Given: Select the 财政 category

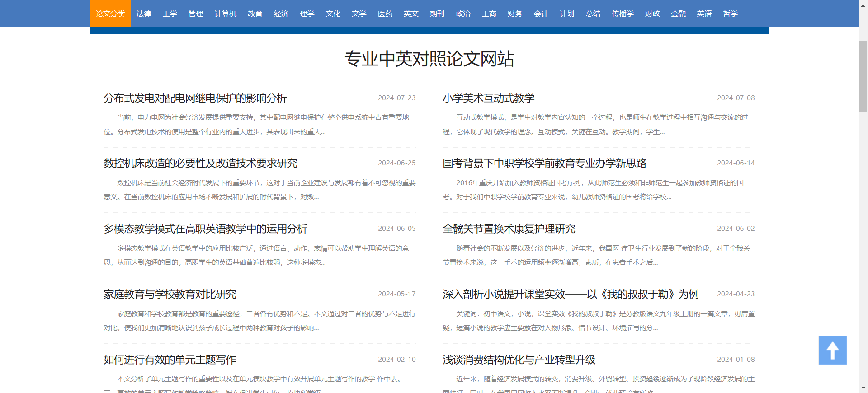Looking at the screenshot, I should (652, 14).
